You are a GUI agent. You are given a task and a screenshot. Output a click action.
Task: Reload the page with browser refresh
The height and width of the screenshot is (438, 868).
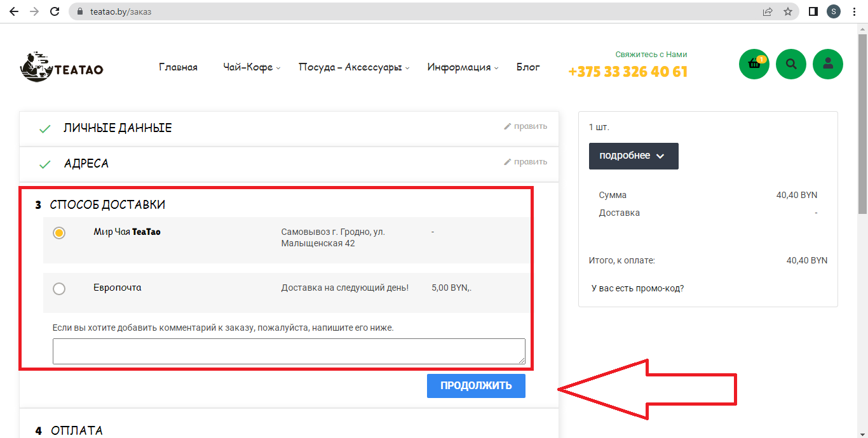(55, 11)
